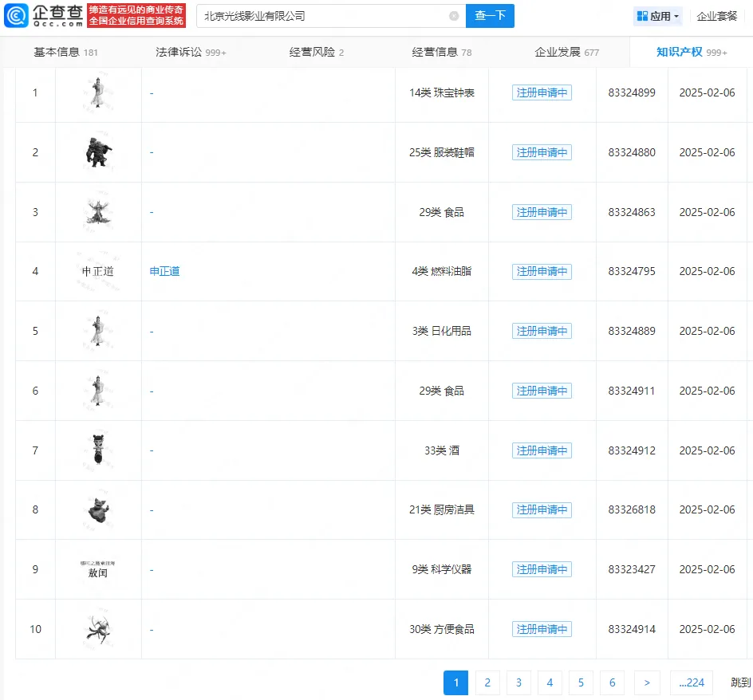Open trademark thumbnail in row 1
This screenshot has width=753, height=700.
click(98, 92)
